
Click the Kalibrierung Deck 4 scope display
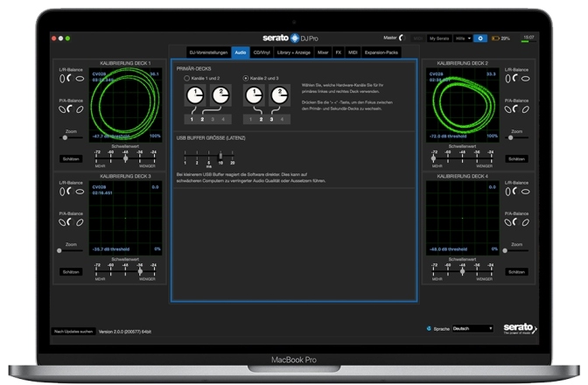pos(462,218)
